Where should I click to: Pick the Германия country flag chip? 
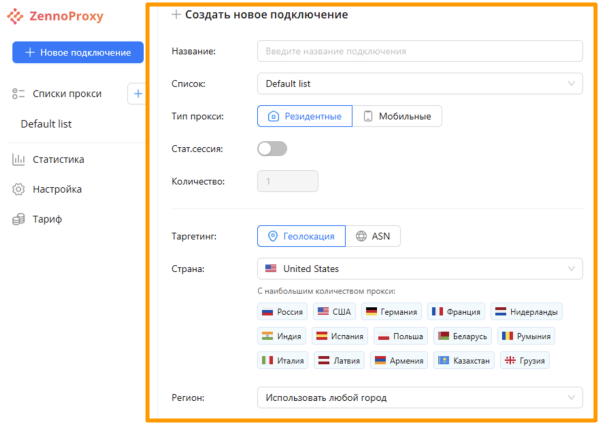391,312
